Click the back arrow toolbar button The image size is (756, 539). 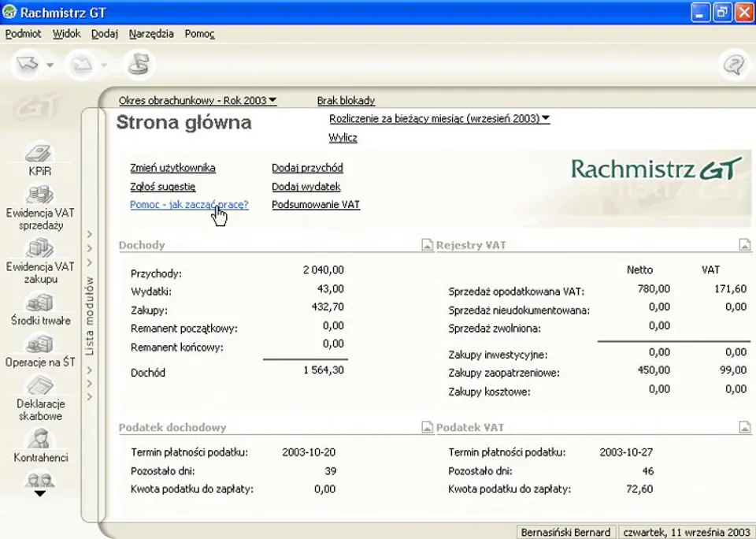tap(28, 64)
